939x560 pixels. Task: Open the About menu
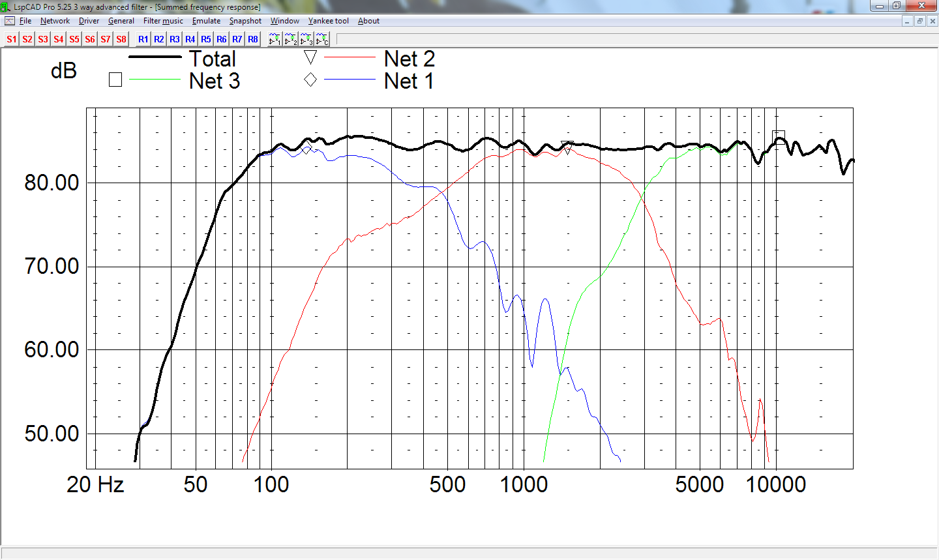click(368, 21)
